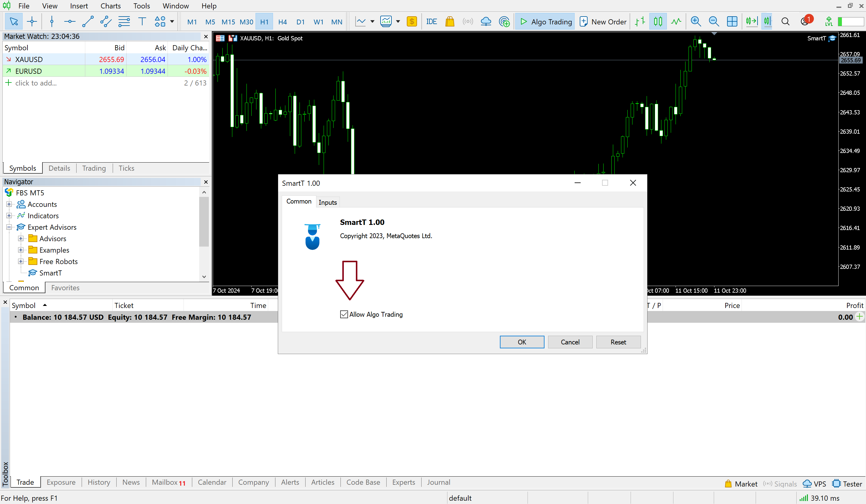Open the Market shopping bag icon

(x=450, y=22)
